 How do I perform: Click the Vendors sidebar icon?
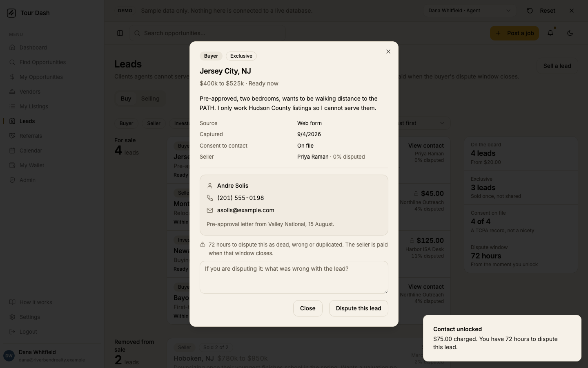click(x=12, y=92)
